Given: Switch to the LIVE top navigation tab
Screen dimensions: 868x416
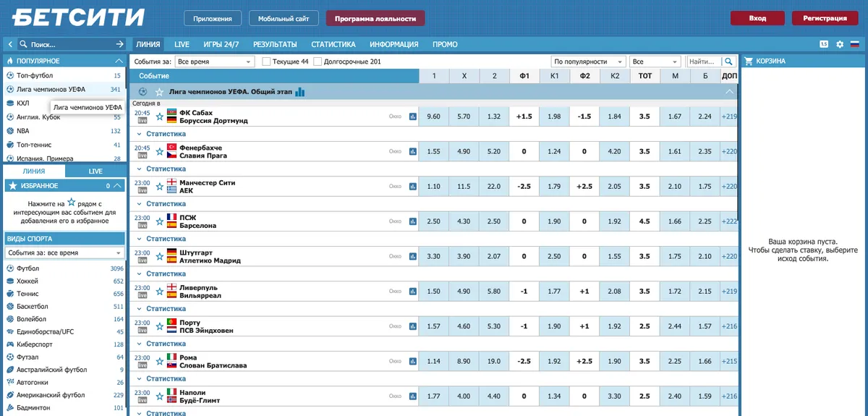Looking at the screenshot, I should 182,44.
